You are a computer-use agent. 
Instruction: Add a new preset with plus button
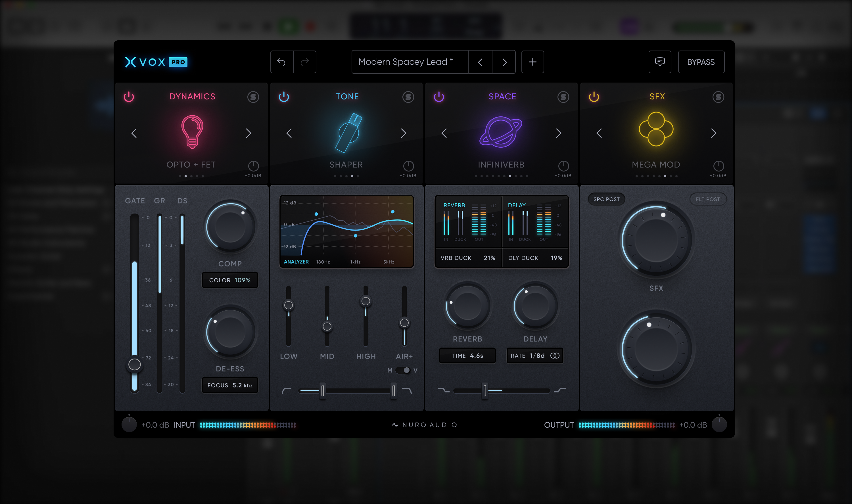click(x=532, y=62)
